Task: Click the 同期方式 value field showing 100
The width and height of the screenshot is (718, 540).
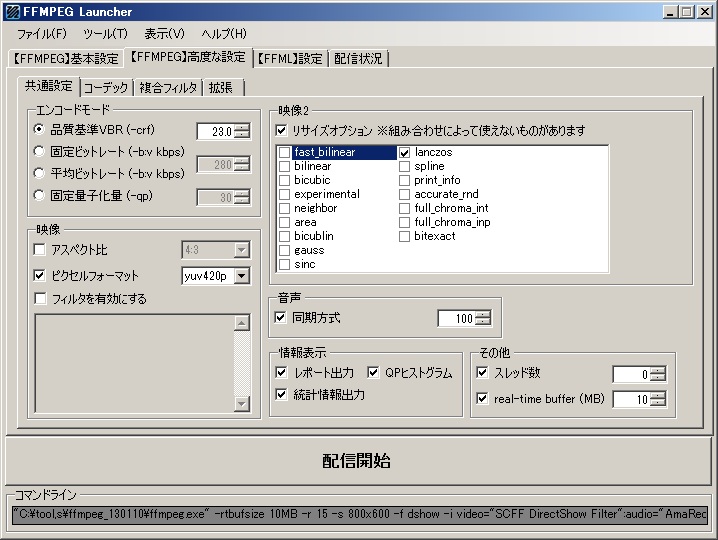Action: [x=456, y=318]
